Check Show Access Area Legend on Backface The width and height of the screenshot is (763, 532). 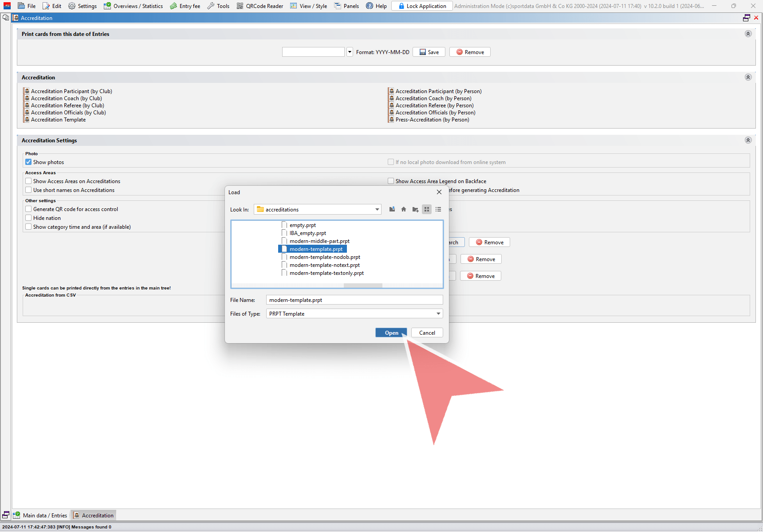[391, 181]
